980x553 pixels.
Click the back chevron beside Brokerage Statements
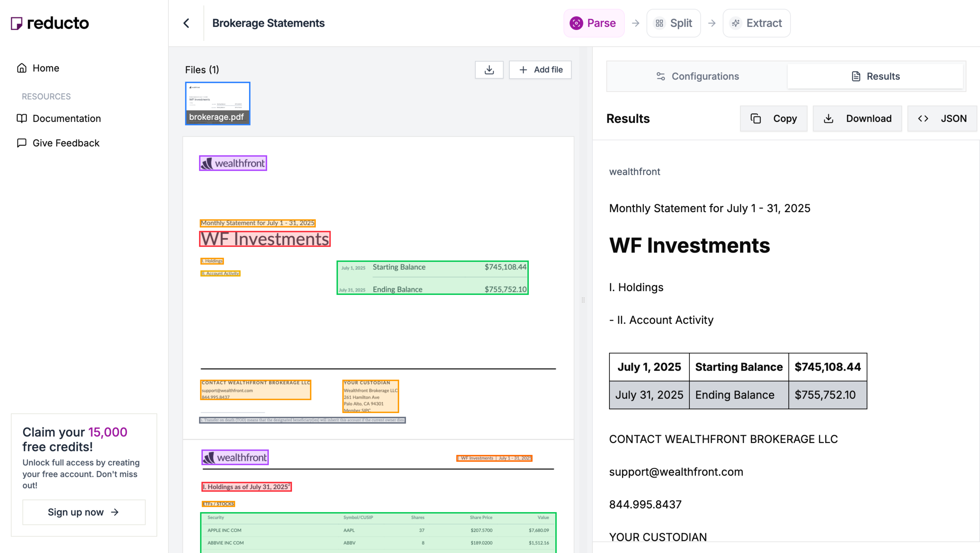[x=186, y=23]
